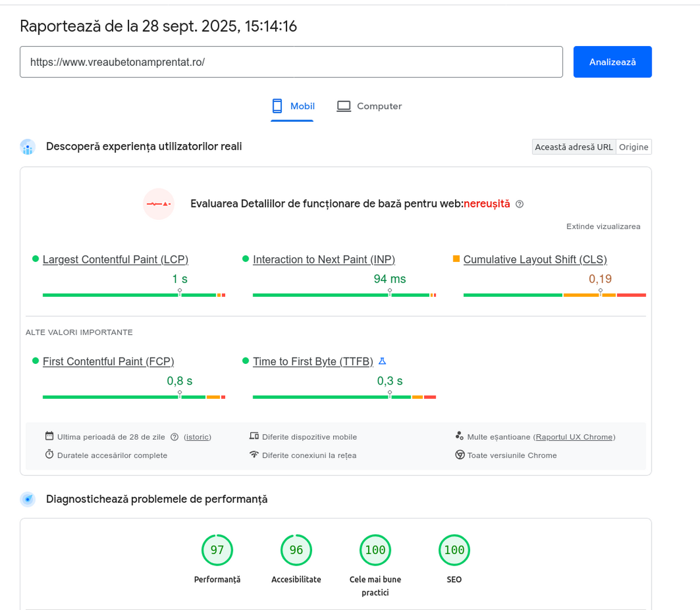Open the Raportul UX Chrome link
The height and width of the screenshot is (610, 700).
point(574,437)
